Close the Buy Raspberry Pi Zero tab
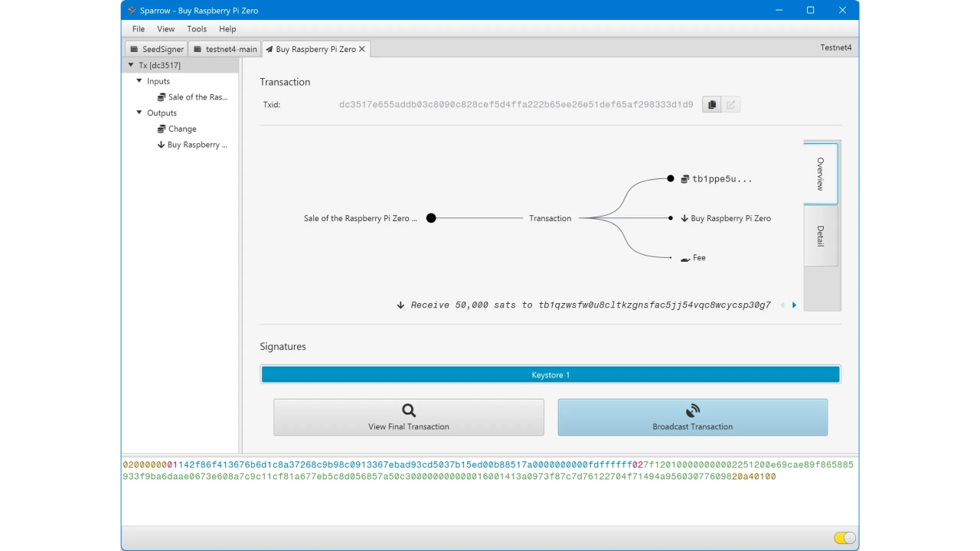This screenshot has height=551, width=980. pyautogui.click(x=362, y=49)
